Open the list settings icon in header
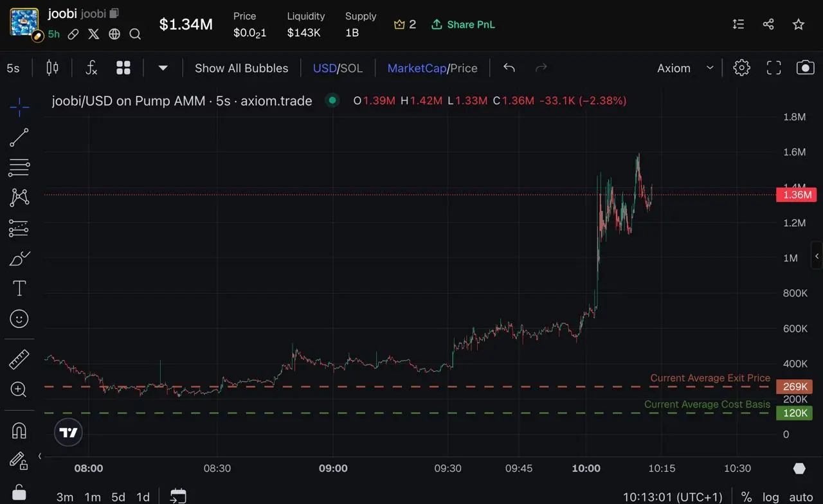 (738, 24)
